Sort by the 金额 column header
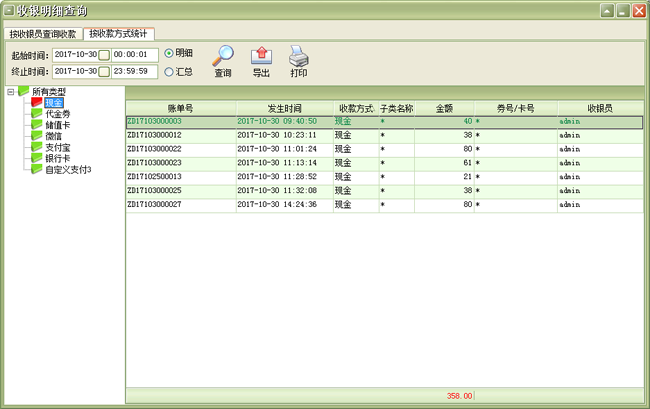The height and width of the screenshot is (409, 650). (x=444, y=107)
